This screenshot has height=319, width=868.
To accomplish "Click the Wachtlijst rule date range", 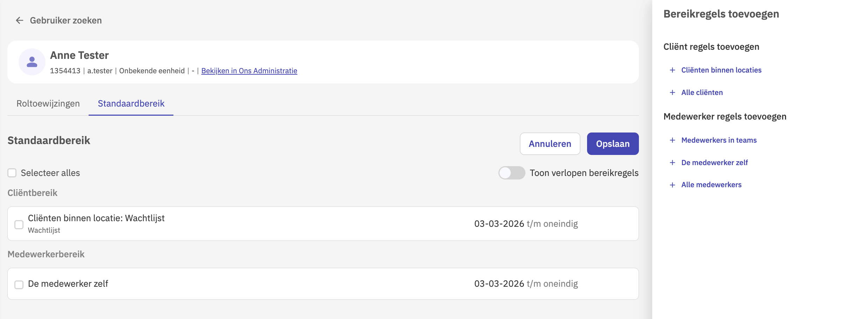I will [x=526, y=224].
